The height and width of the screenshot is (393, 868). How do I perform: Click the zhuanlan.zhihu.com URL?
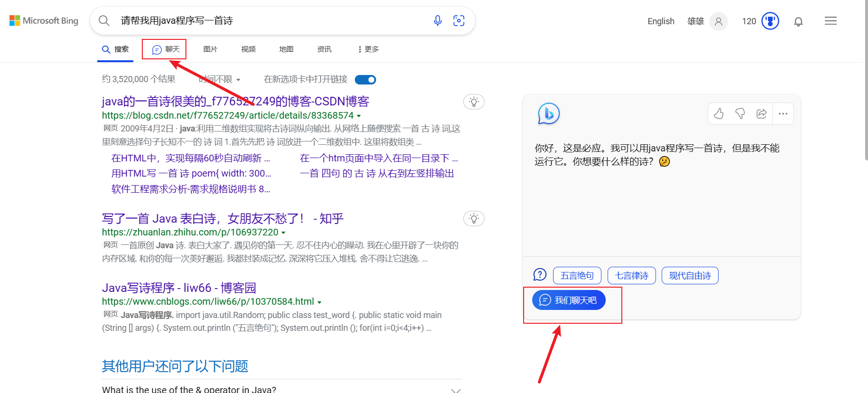[190, 232]
